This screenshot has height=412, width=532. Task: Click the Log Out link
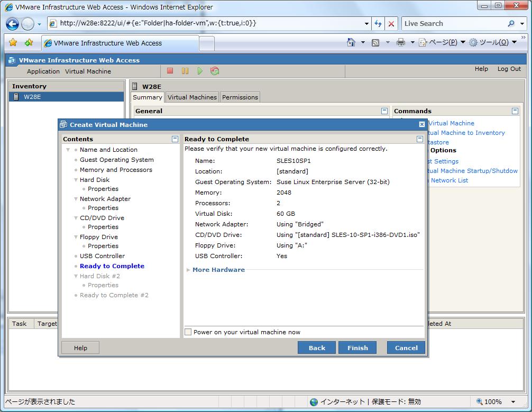[x=509, y=69]
